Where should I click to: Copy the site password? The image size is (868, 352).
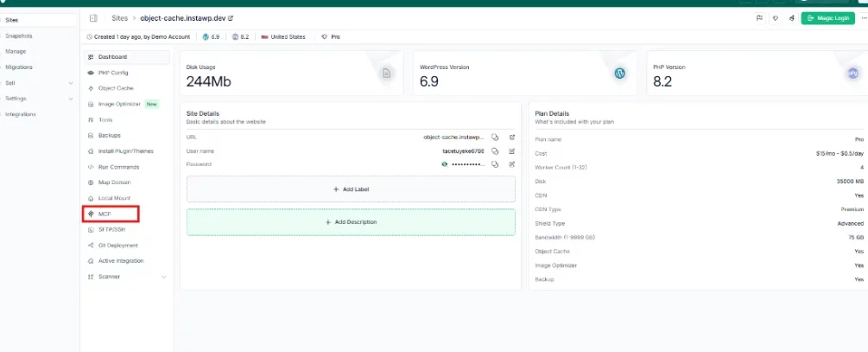[x=496, y=164]
